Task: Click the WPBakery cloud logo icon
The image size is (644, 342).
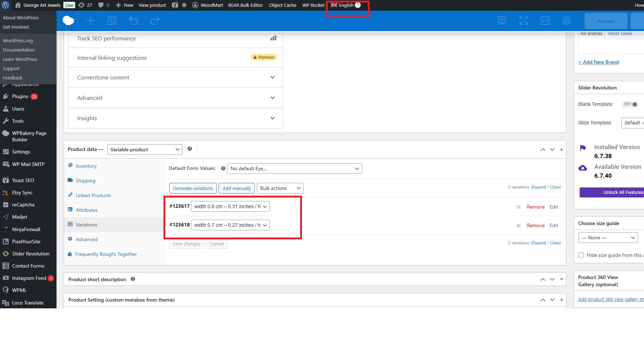Action: click(68, 21)
